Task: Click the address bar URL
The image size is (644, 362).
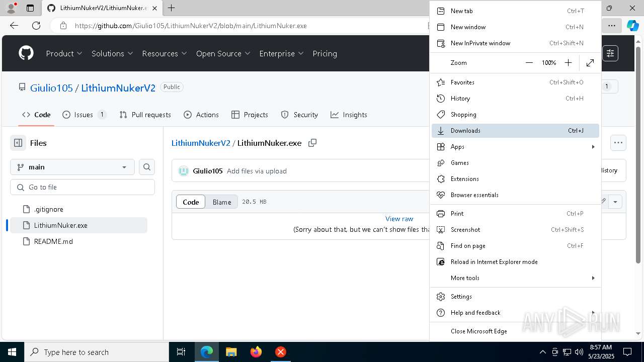Action: pyautogui.click(x=191, y=26)
